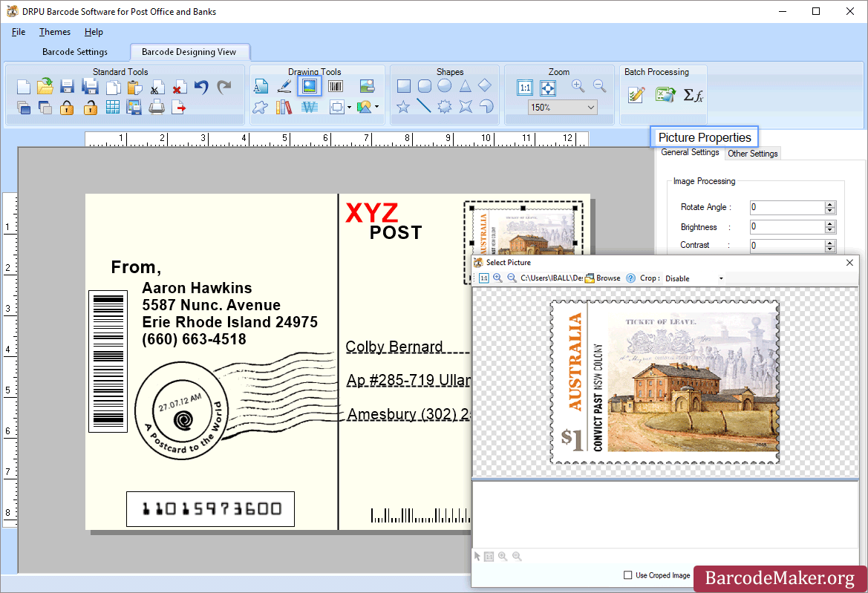Select the Australia stamp preview image
The image size is (868, 593).
[x=665, y=382]
